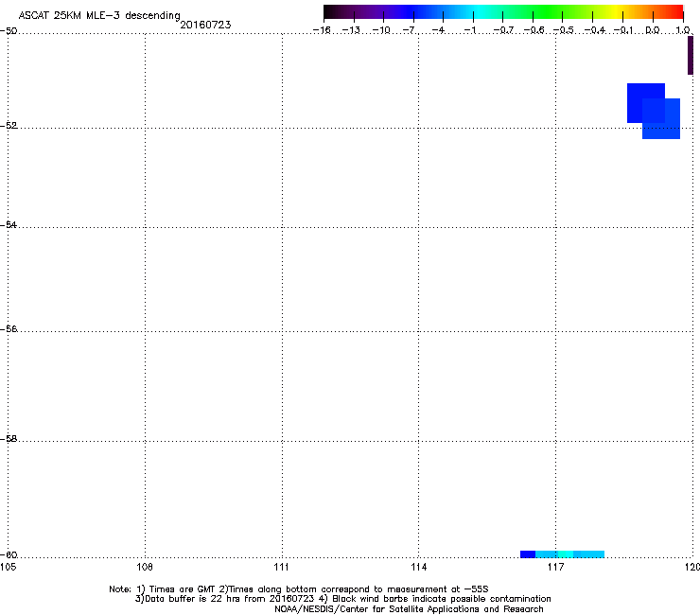Screen dimensions: 700x615
Task: Click the color bar label '-0.4'
Action: click(x=595, y=30)
